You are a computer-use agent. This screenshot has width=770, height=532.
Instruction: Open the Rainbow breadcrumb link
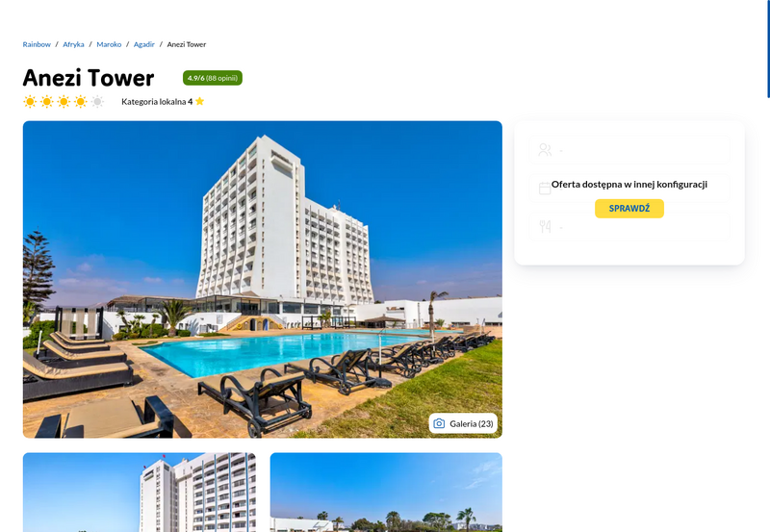point(37,44)
